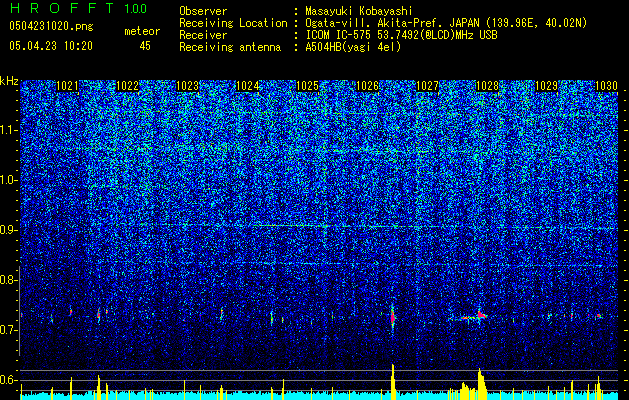
Task: Click the 1029 time marker
Action: click(x=547, y=86)
